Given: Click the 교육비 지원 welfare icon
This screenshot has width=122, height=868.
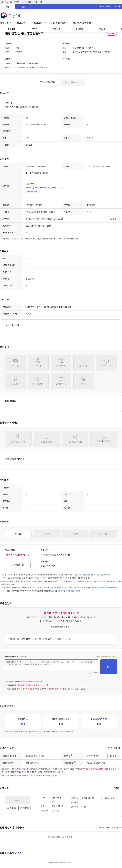Looking at the screenshot, I should click(84, 363).
